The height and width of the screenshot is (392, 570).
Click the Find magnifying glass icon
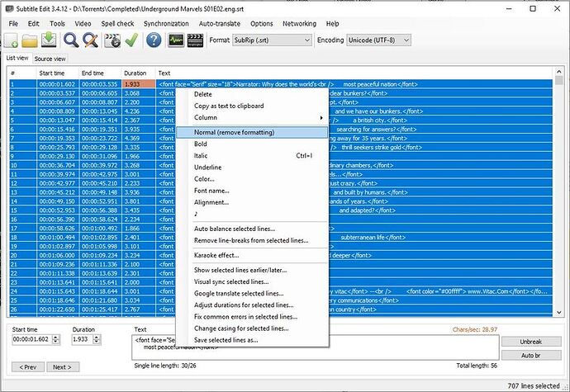(x=71, y=40)
